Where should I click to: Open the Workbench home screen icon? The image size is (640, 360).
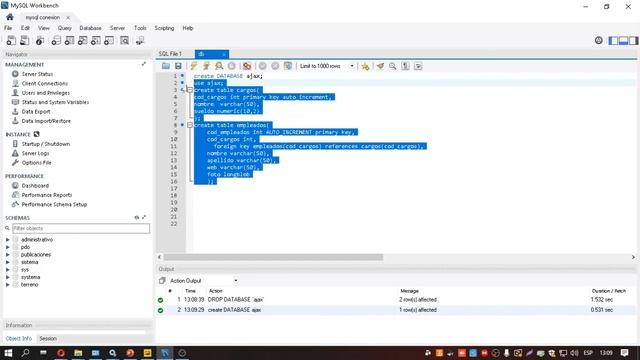10,17
